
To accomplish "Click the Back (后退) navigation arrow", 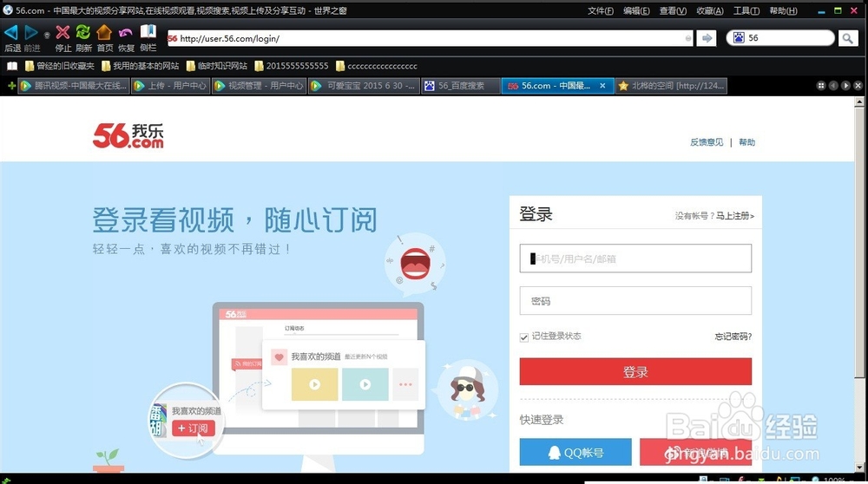I will click(x=11, y=33).
